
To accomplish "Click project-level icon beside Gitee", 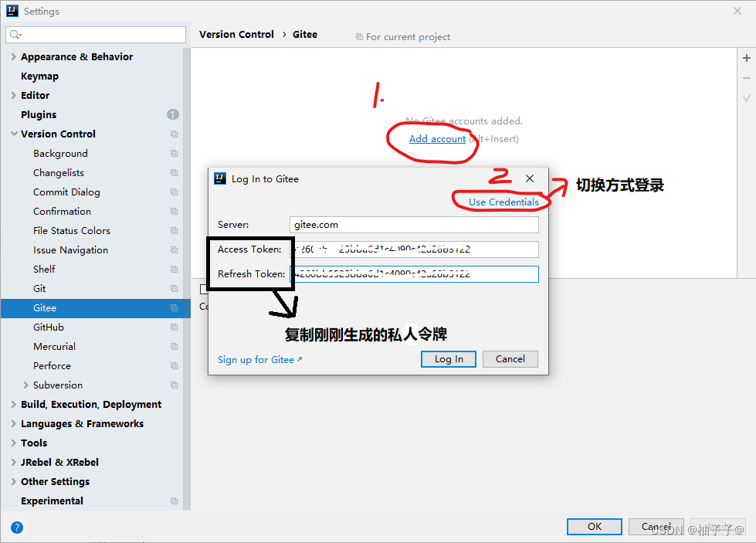I will pos(174,307).
